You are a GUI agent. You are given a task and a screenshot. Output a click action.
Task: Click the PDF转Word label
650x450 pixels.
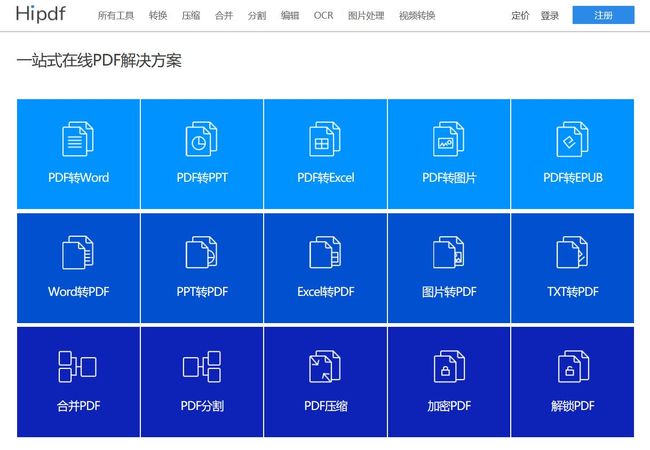point(78,178)
